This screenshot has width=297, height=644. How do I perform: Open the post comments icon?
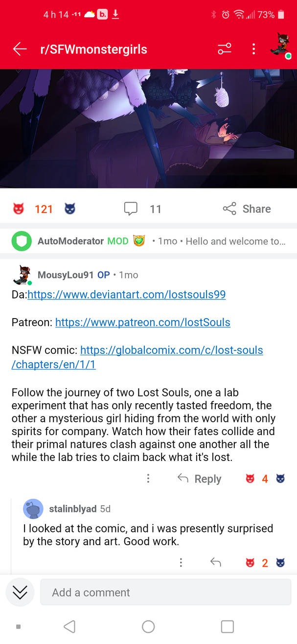[x=131, y=209]
